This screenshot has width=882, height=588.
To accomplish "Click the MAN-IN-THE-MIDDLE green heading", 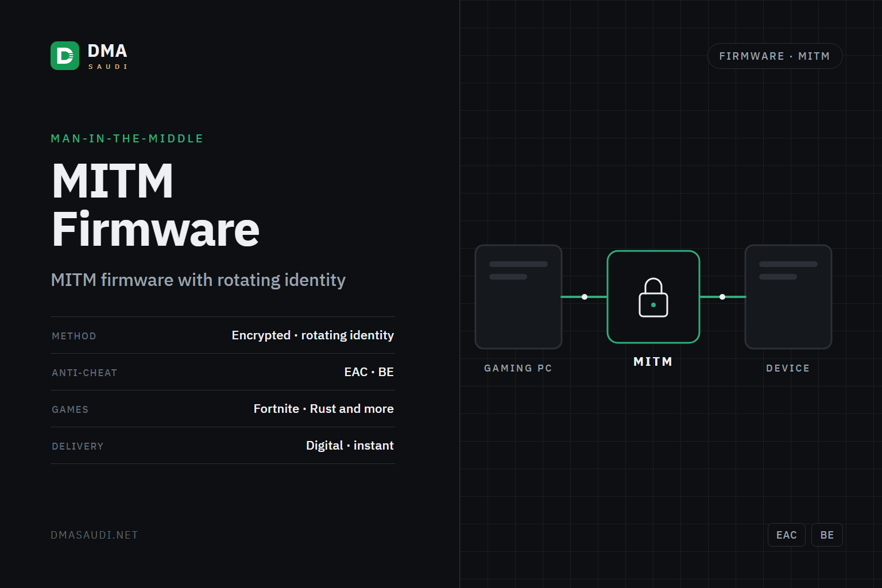I will click(x=127, y=138).
